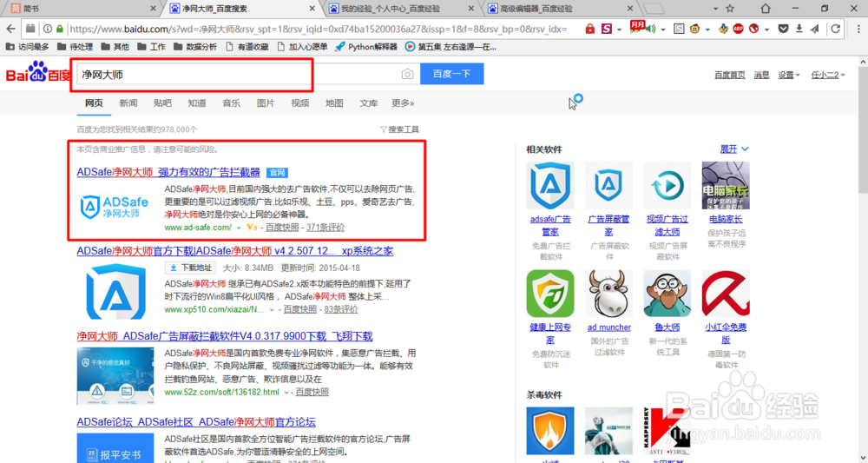Click the site info icon in address bar

(48, 29)
